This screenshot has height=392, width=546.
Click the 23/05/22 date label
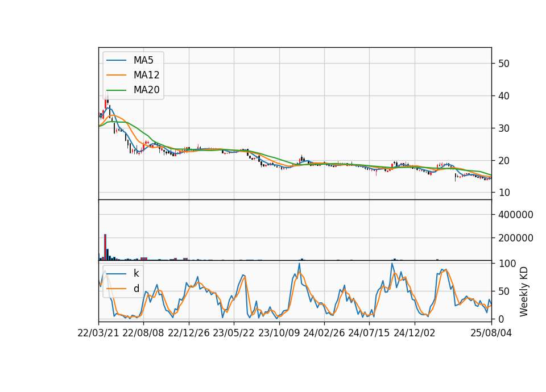[234, 333]
